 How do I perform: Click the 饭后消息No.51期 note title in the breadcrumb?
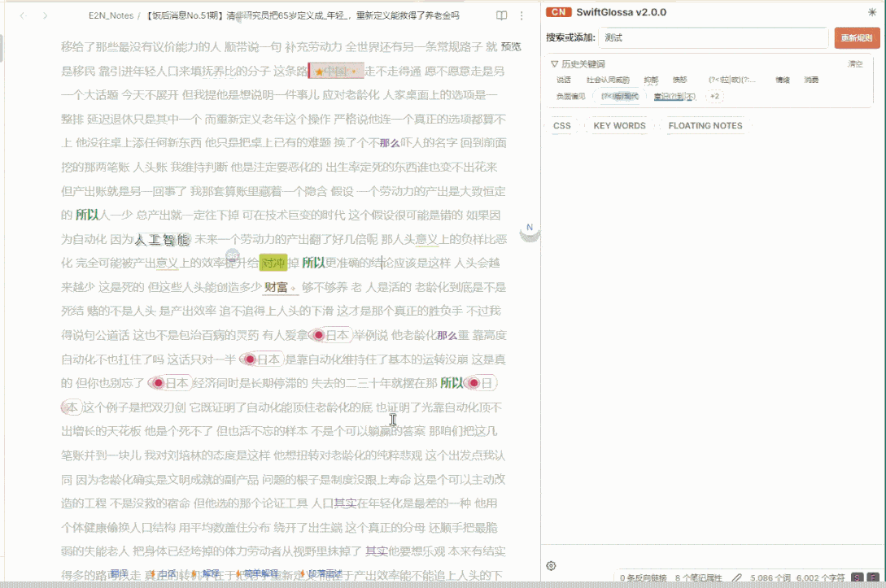[x=303, y=15]
